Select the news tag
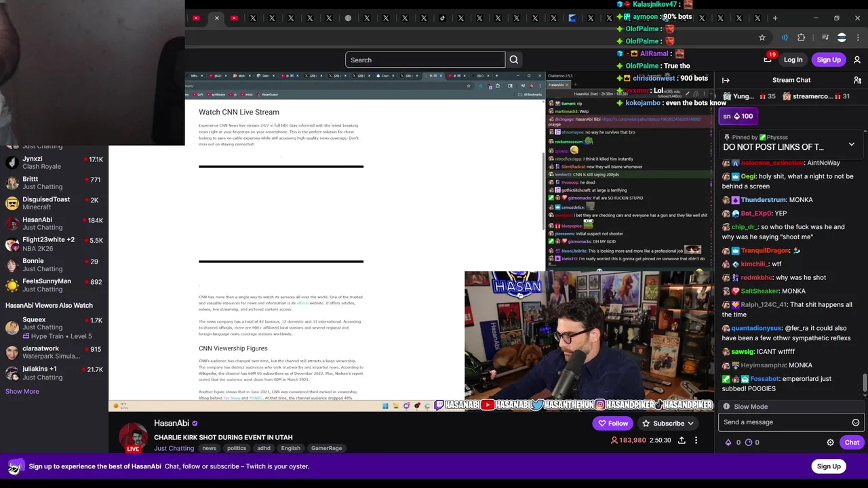The height and width of the screenshot is (488, 868). (x=209, y=448)
